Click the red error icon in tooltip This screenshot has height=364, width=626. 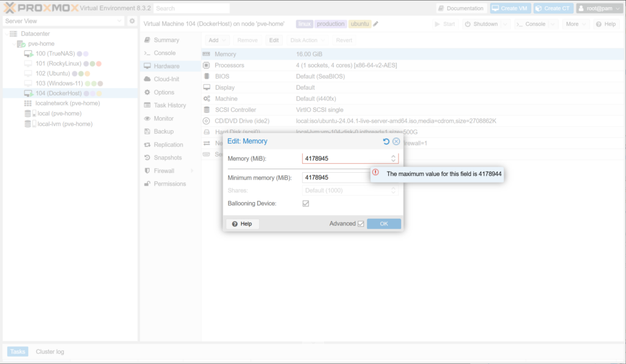[376, 173]
